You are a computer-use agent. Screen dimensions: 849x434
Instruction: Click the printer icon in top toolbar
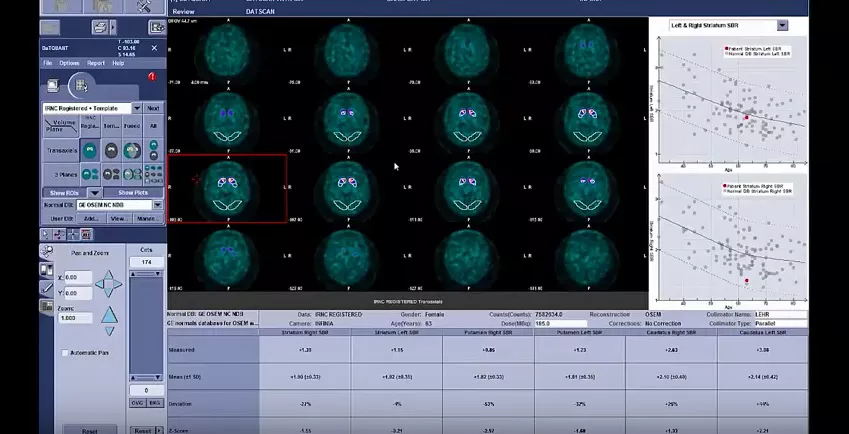(100, 27)
